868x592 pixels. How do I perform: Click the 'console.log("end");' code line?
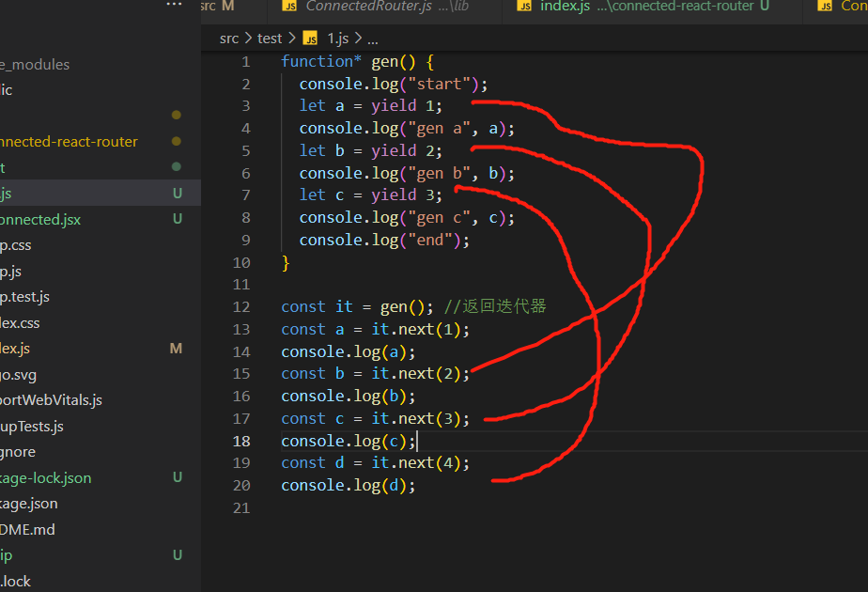(384, 240)
